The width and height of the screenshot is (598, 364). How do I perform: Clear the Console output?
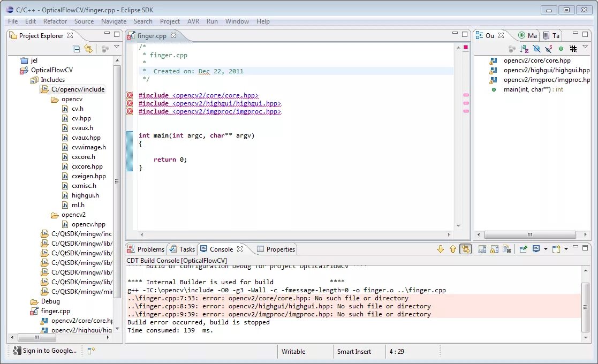(507, 249)
